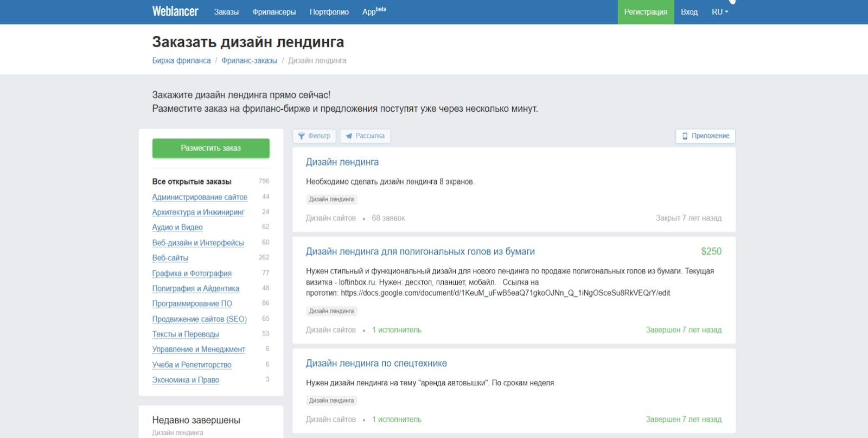Click Дизайн лендинга tag in 8 экранов order

click(x=331, y=200)
